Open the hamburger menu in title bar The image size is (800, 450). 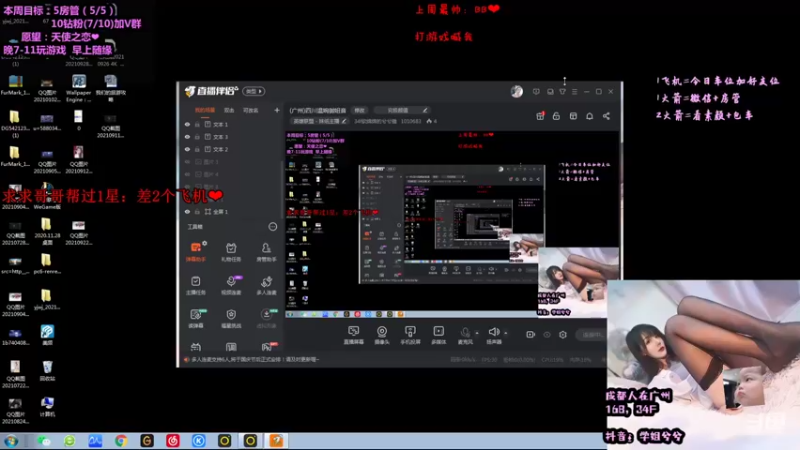pyautogui.click(x=574, y=92)
